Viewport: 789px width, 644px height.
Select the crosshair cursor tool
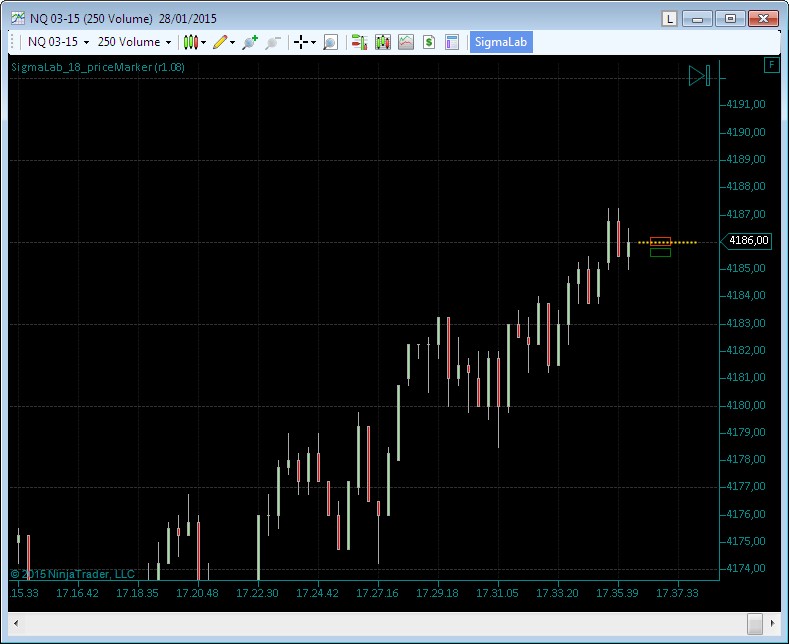301,42
